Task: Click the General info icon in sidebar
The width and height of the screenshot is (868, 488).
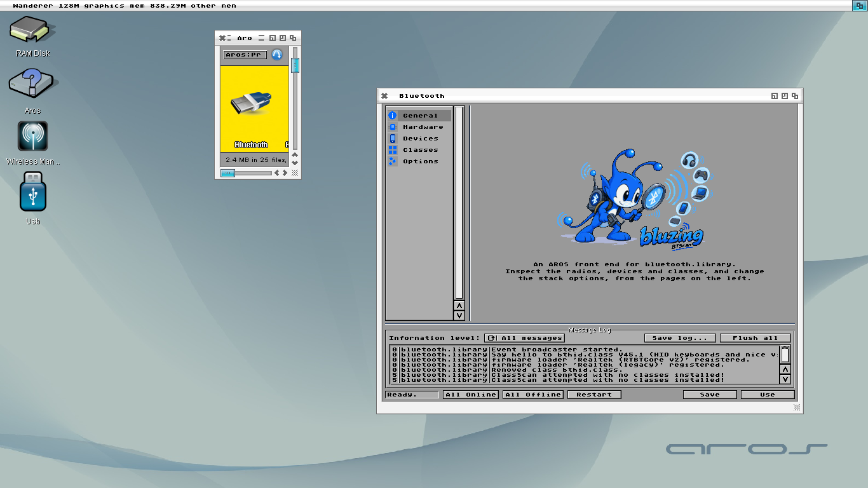Action: coord(393,116)
